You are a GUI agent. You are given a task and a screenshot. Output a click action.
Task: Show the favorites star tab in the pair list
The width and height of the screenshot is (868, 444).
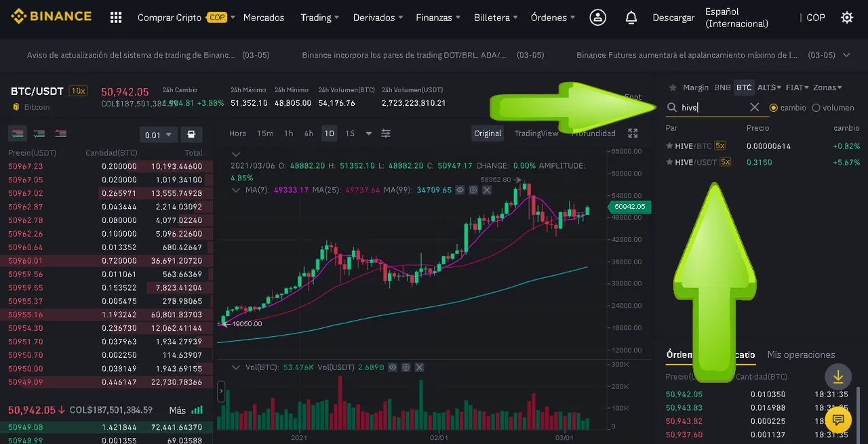click(x=673, y=87)
